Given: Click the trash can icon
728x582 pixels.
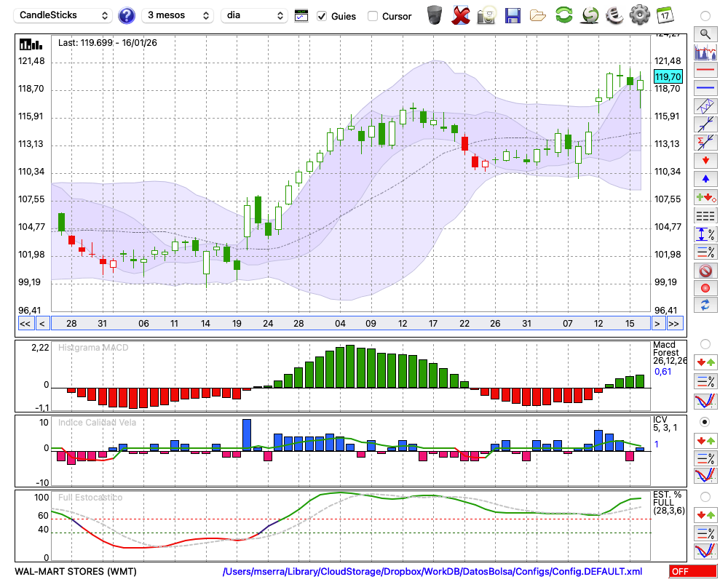Looking at the screenshot, I should coord(435,15).
